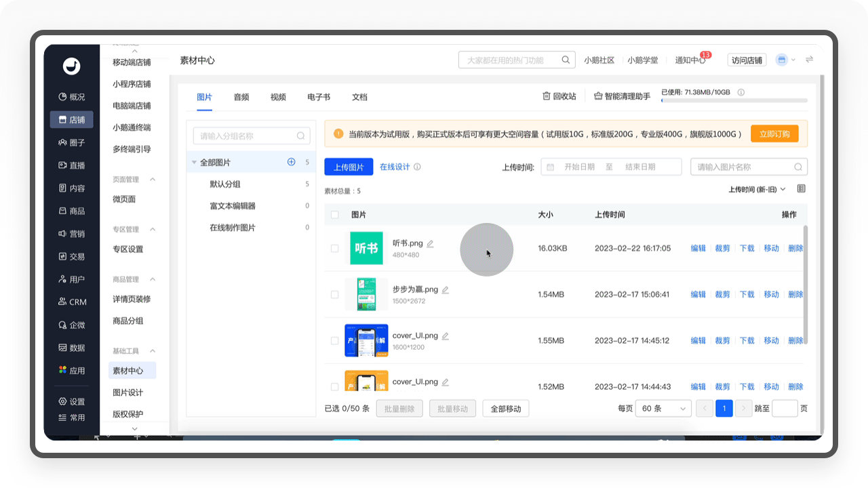Switch to the 音频 tab

pos(241,97)
